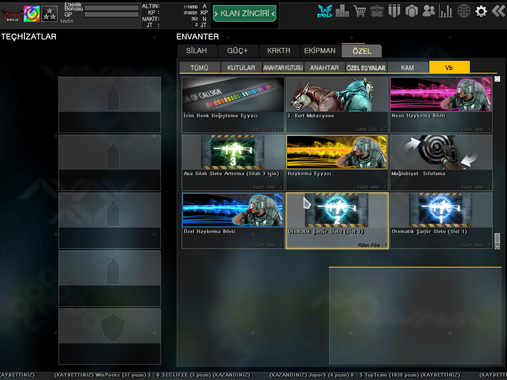
Task: Open the briefcase inventory icon
Action: [x=377, y=11]
